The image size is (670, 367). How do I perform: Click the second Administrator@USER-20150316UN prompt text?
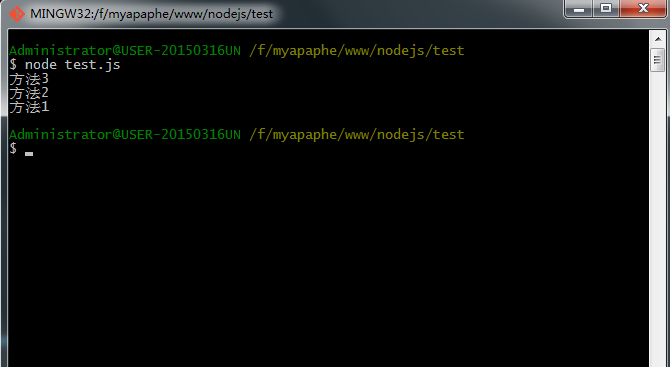(x=125, y=135)
